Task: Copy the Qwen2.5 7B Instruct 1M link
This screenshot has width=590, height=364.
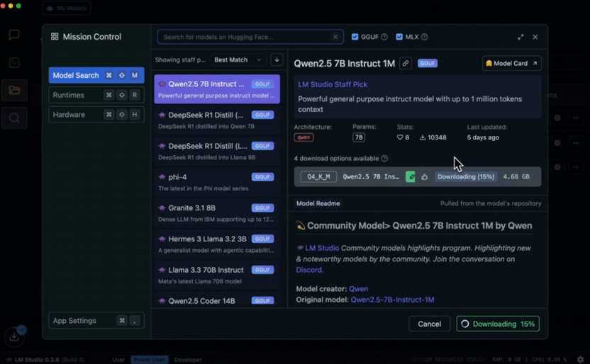Action: (x=405, y=63)
